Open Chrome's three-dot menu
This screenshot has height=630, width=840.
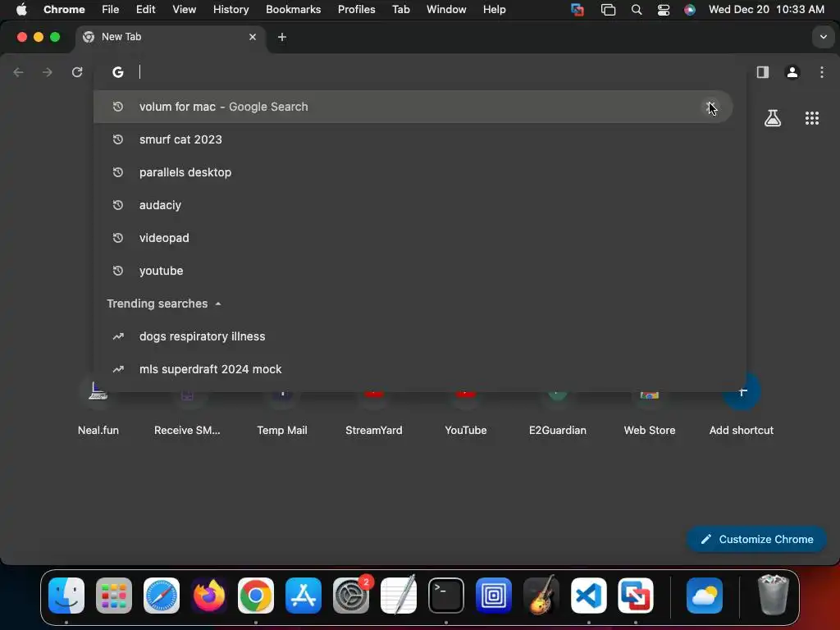tap(822, 72)
